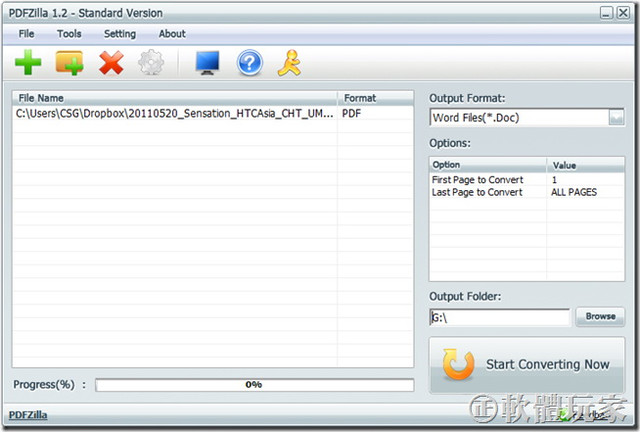The width and height of the screenshot is (640, 432).
Task: Click the File Name column header
Action: tap(175, 98)
